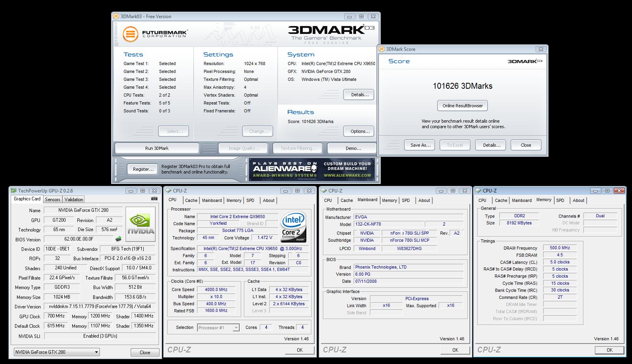
Task: Close the 3DMark Score window via X
Action: (x=540, y=49)
